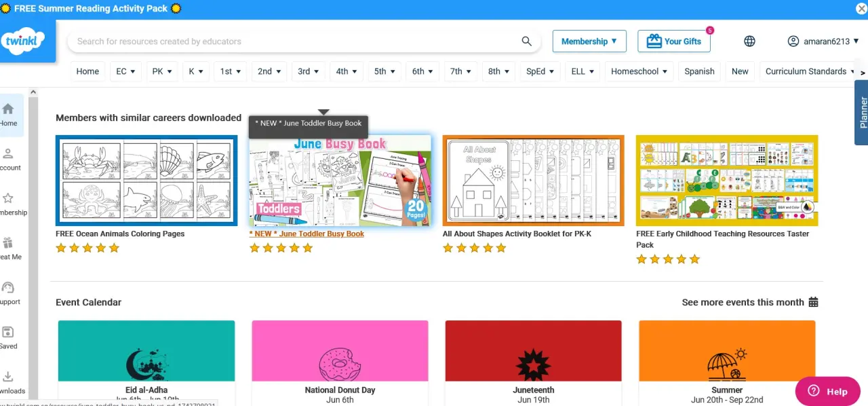Open the Help chat button
The height and width of the screenshot is (406, 868).
[828, 391]
